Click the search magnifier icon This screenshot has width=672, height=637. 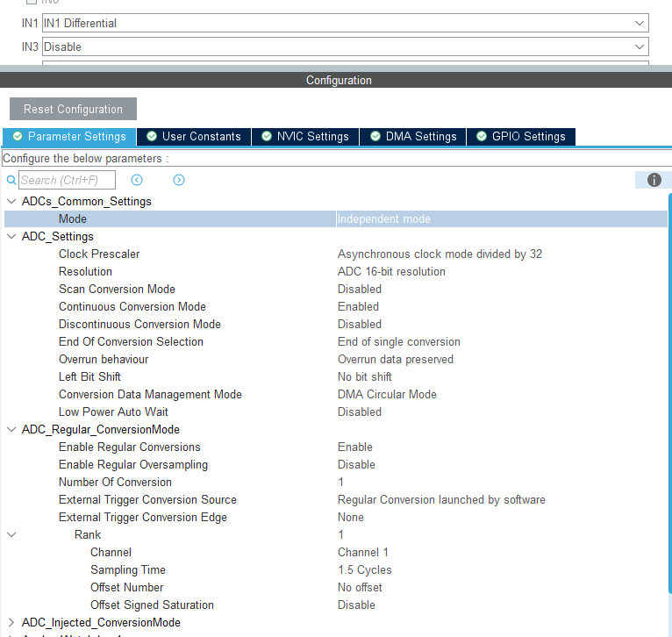click(x=11, y=180)
